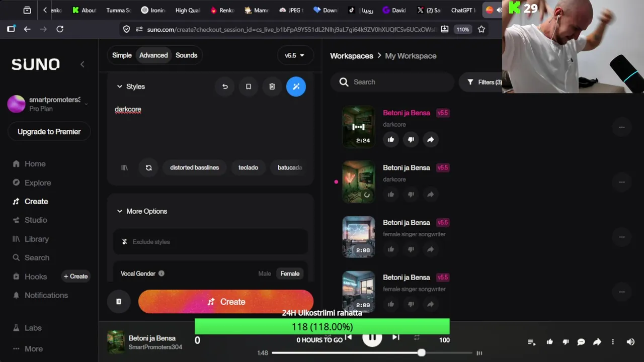Viewport: 644px width, 362px height.
Task: Undo the style change
Action: [x=225, y=86]
